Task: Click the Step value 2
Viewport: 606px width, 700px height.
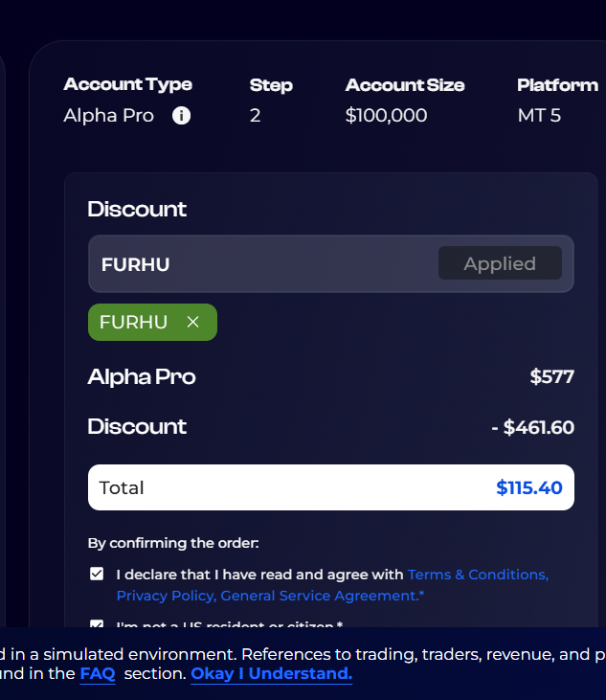Action: (256, 116)
